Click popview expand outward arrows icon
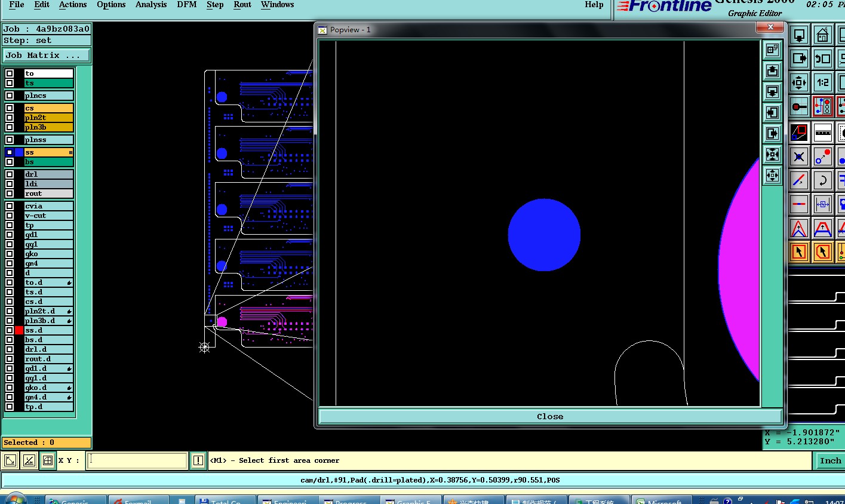 click(772, 176)
